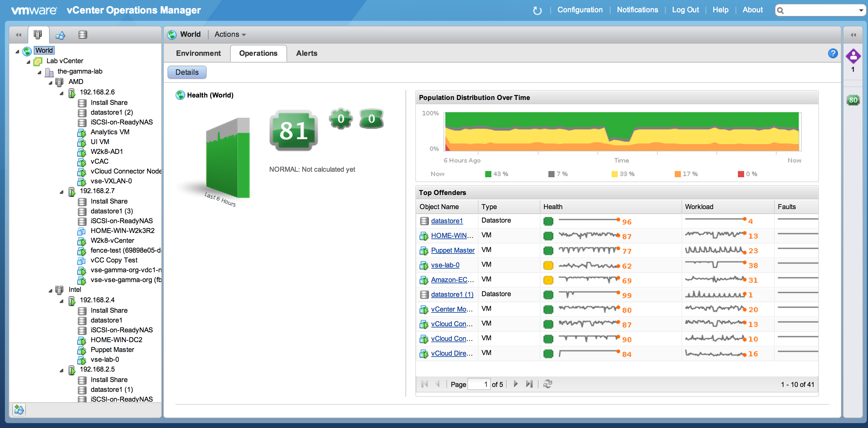Click the Details button
Viewport: 868px width, 428px height.
(x=187, y=72)
